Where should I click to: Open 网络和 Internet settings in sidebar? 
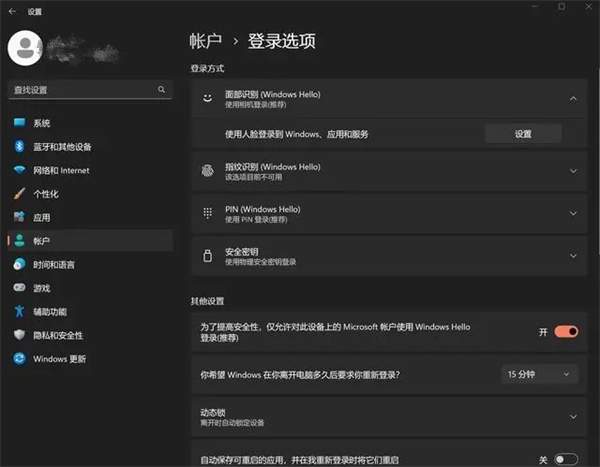click(x=60, y=170)
